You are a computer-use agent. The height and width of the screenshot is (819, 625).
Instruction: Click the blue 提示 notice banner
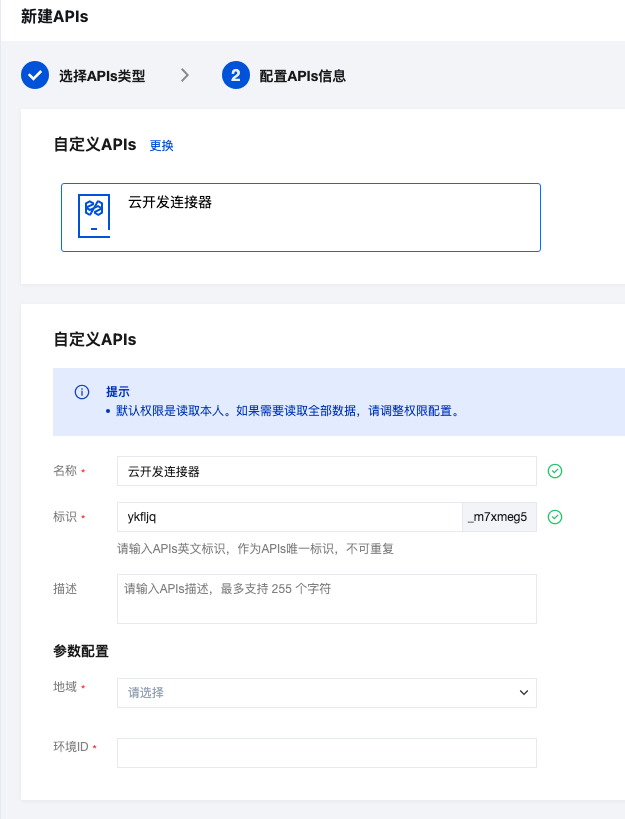pyautogui.click(x=339, y=402)
